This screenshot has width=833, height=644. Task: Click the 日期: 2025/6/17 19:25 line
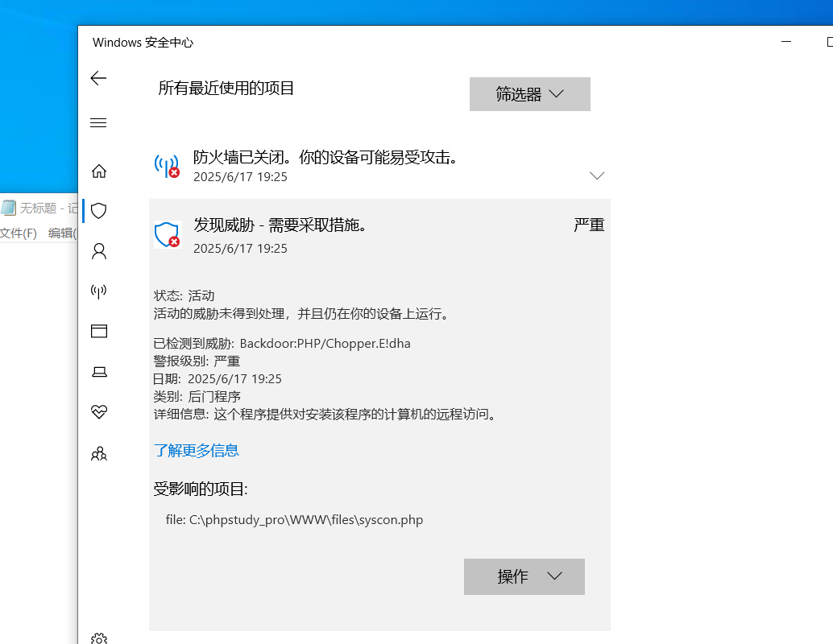[218, 379]
